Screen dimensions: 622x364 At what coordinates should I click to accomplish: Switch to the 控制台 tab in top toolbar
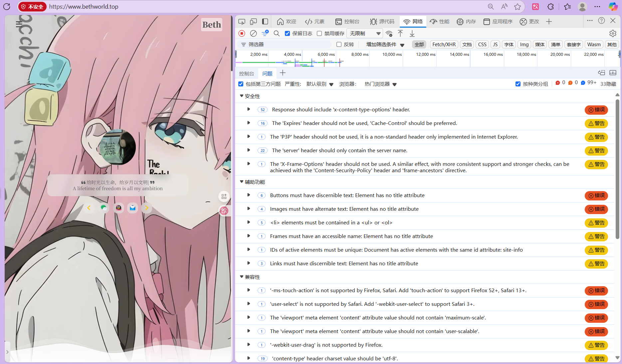[x=347, y=22]
